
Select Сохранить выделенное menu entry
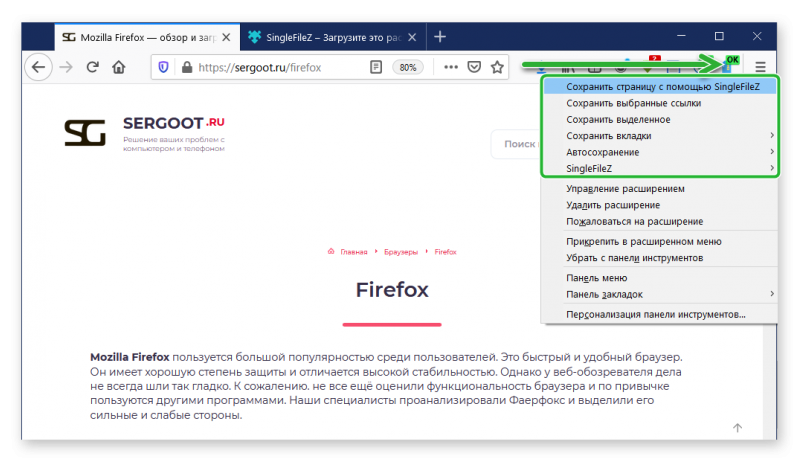(x=660, y=119)
